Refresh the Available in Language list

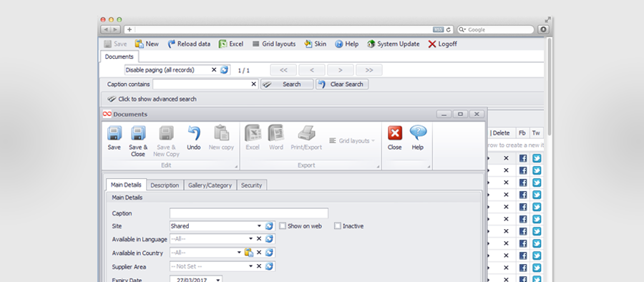point(269,239)
